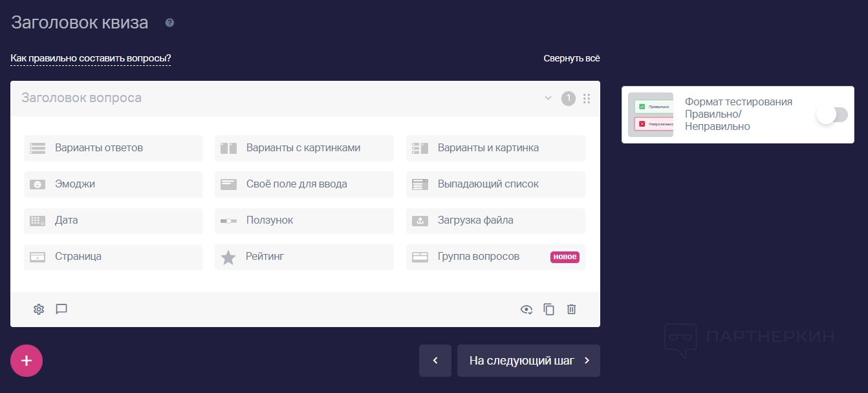Collapse the question with chevron arrow
This screenshot has height=393, width=868.
(x=548, y=98)
